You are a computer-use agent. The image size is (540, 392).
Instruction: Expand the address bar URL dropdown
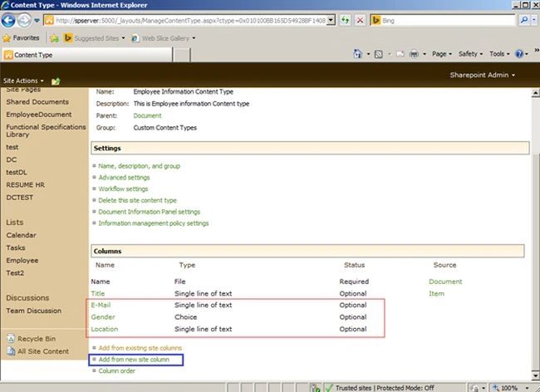pos(331,20)
